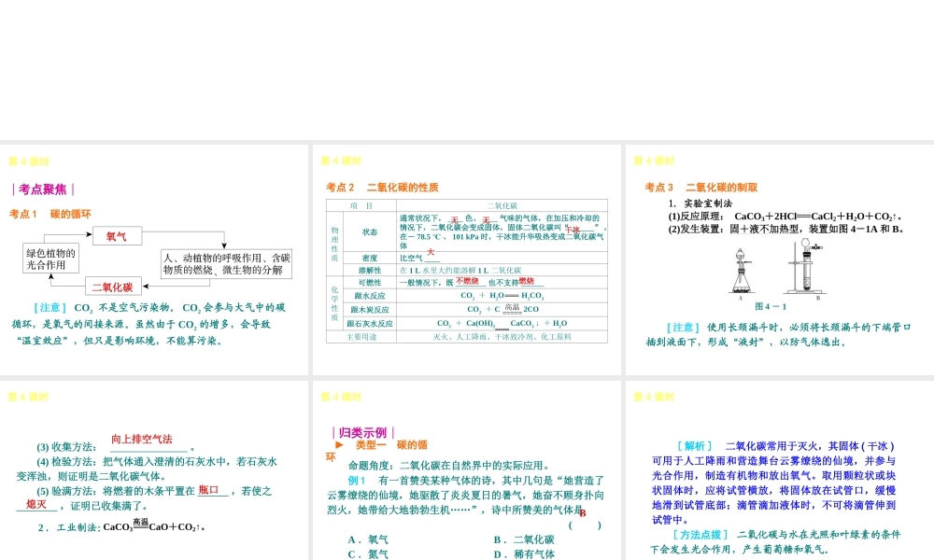Screen dimensions: 934x560
Task: Click the [注意] label about CO₂ 不是空气污染物
Action: click(50, 308)
